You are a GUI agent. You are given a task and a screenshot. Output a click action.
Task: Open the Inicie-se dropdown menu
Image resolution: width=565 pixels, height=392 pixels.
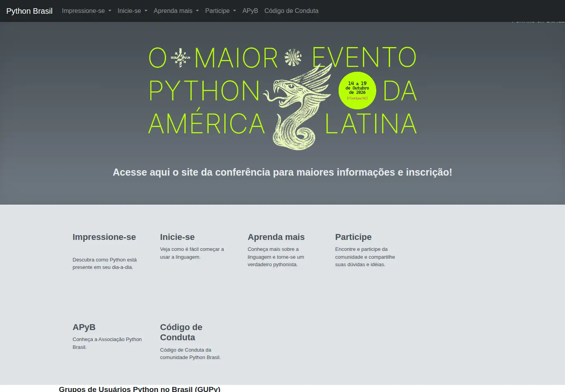(133, 11)
